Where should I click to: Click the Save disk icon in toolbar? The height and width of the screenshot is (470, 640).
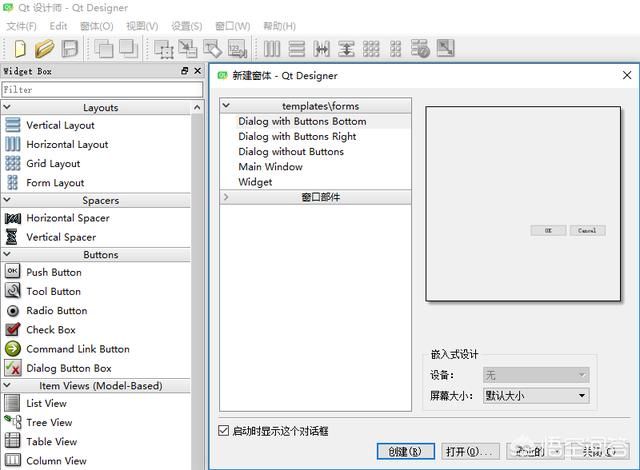coord(69,48)
